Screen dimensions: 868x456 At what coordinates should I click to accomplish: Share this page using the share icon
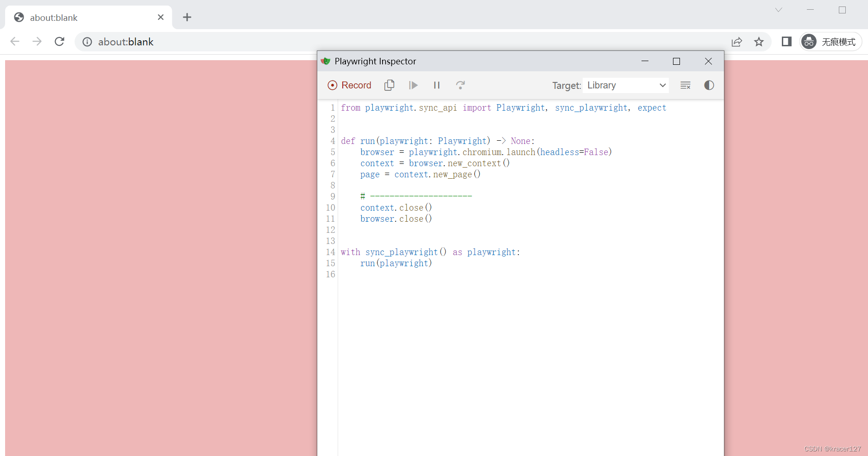tap(736, 42)
